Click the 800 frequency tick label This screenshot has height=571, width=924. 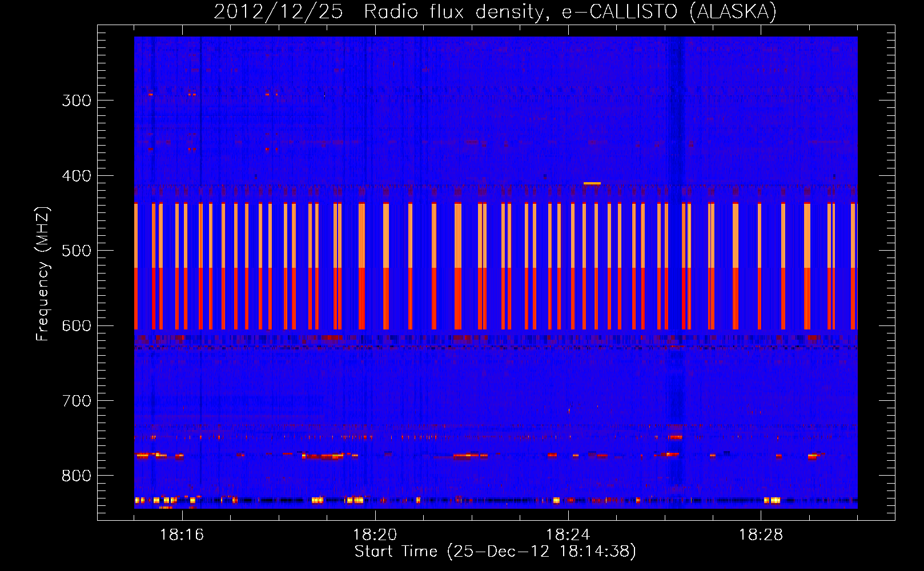coord(77,476)
